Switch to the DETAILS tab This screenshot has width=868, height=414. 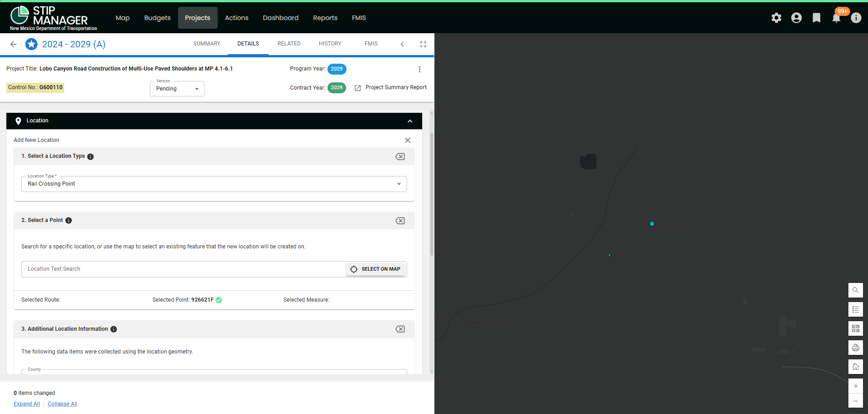[248, 44]
